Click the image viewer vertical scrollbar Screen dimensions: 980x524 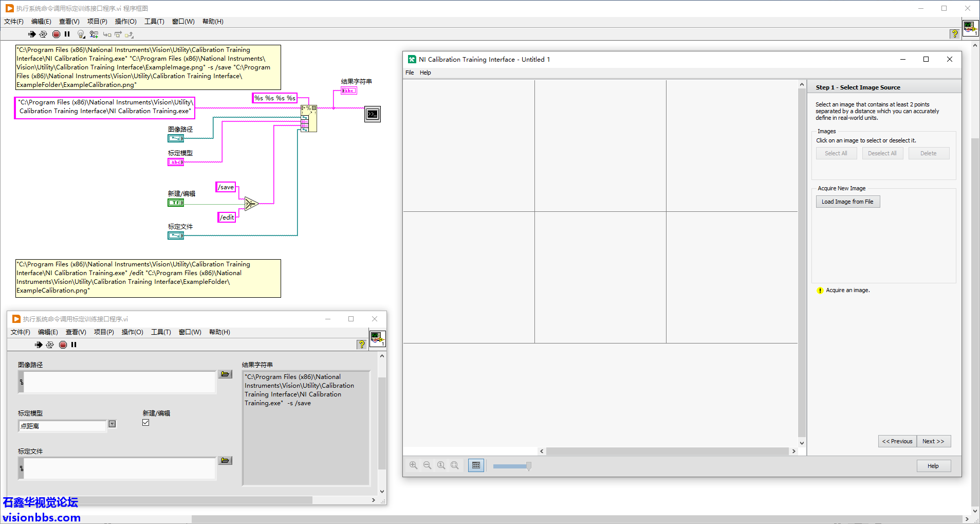802,263
